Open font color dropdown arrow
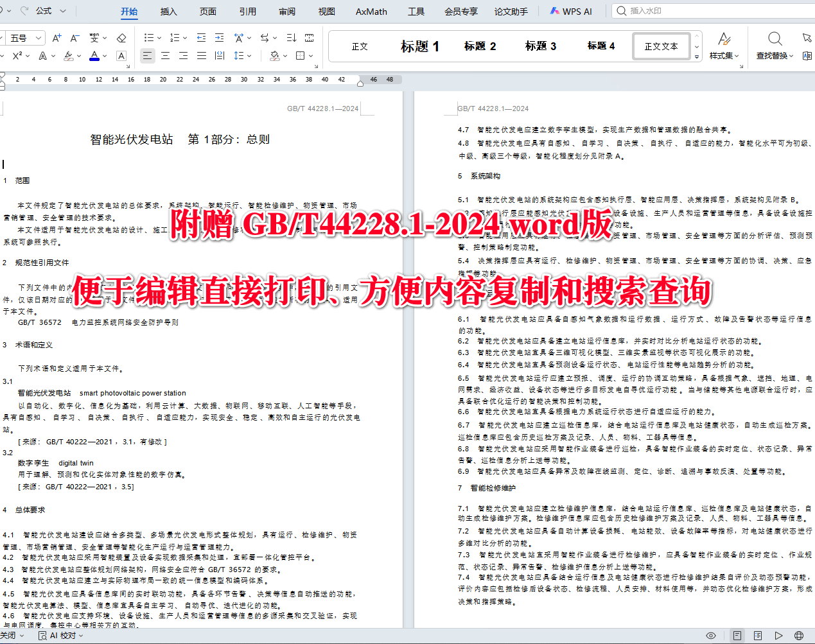The width and height of the screenshot is (815, 644). click(105, 56)
